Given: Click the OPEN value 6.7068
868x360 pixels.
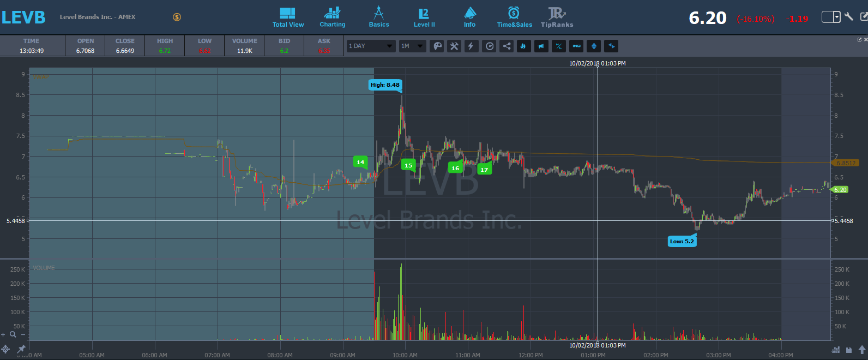Looking at the screenshot, I should [86, 51].
